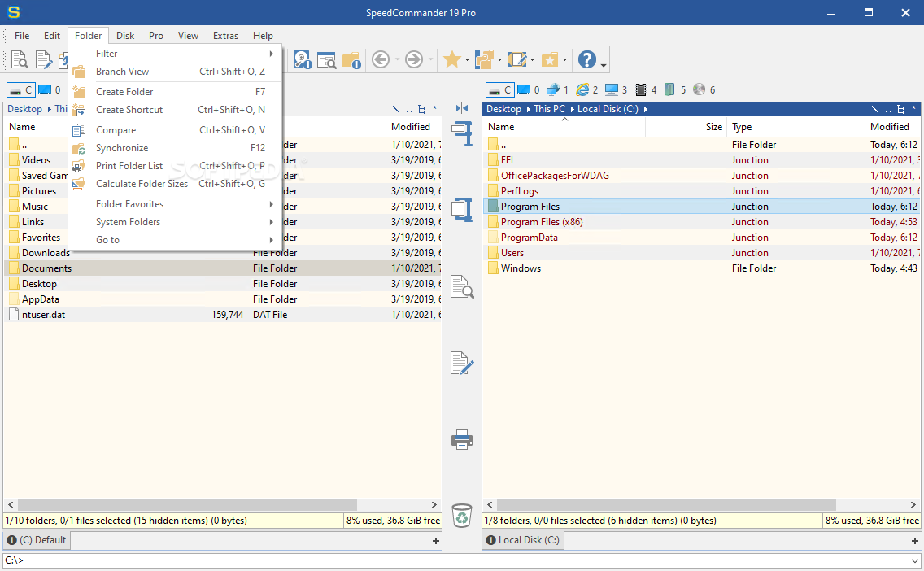Expand the Go to submenu
Screen dimensions: 924x571
(176, 240)
